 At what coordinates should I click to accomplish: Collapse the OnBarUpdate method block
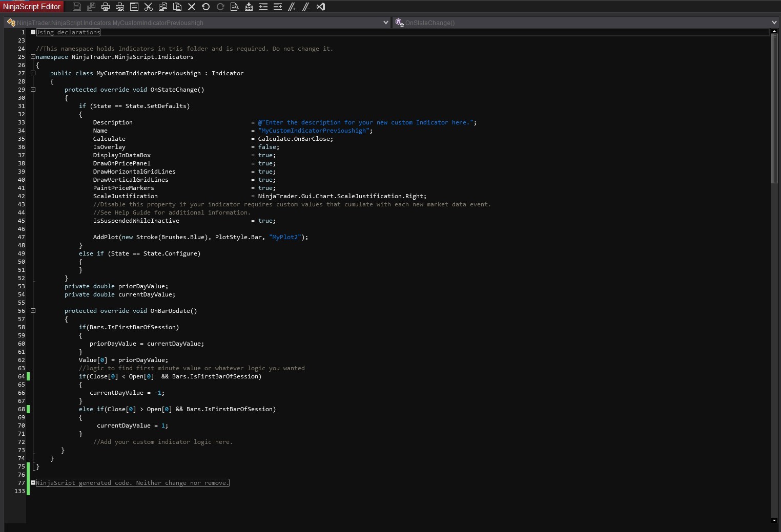click(33, 311)
